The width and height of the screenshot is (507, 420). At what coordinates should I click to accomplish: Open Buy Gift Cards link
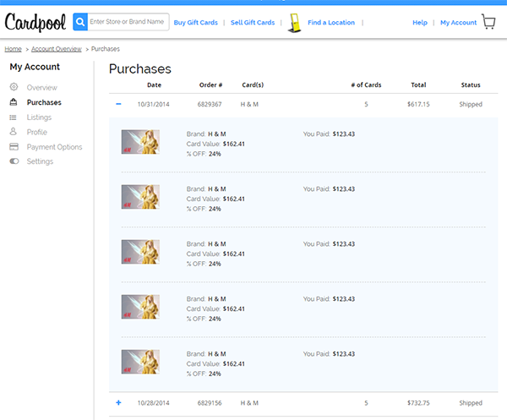pyautogui.click(x=196, y=22)
